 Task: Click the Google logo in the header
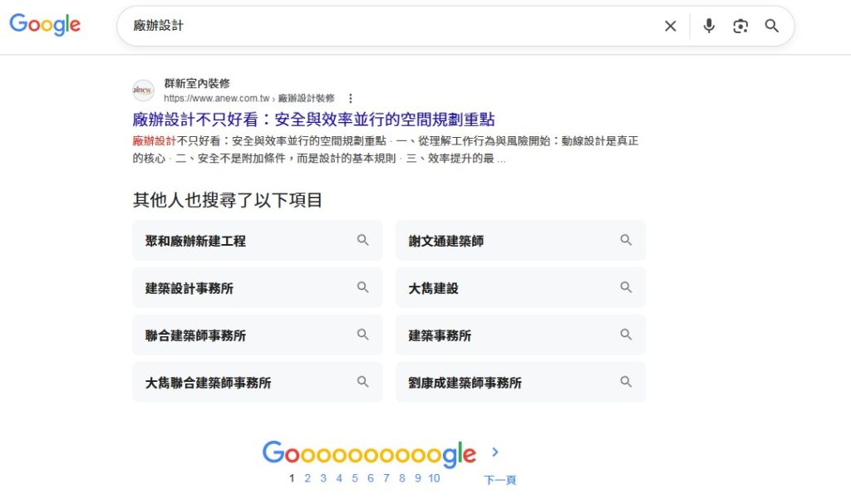45,24
